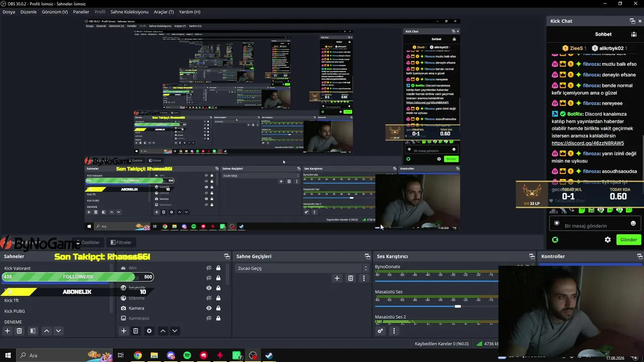The width and height of the screenshot is (644, 362).
Task: Open the Filtreler button above the docks
Action: click(121, 242)
